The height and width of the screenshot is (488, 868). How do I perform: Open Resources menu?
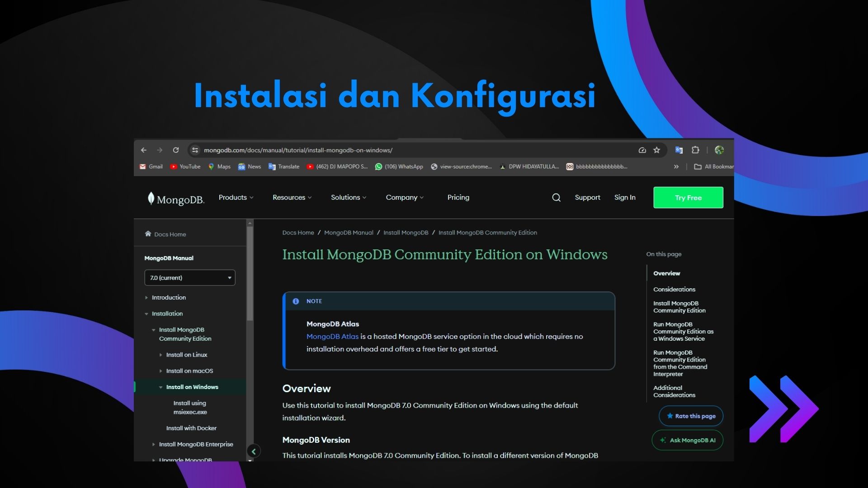(292, 197)
